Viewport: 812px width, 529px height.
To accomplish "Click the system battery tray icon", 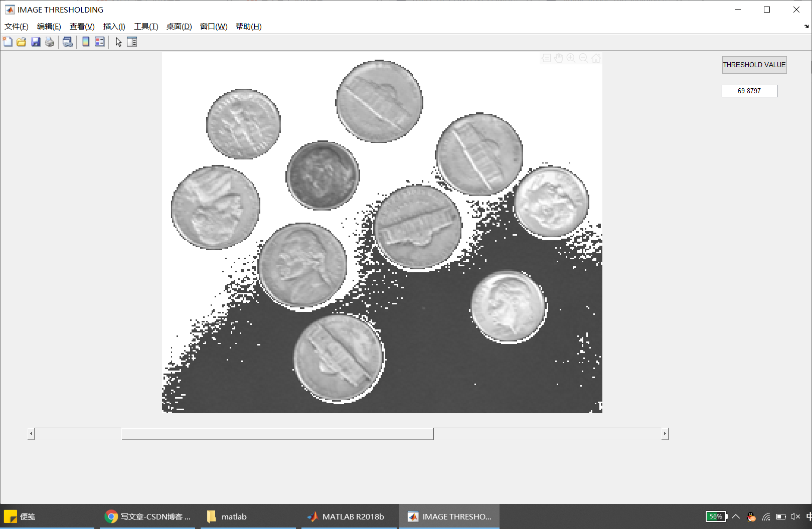I will [781, 516].
